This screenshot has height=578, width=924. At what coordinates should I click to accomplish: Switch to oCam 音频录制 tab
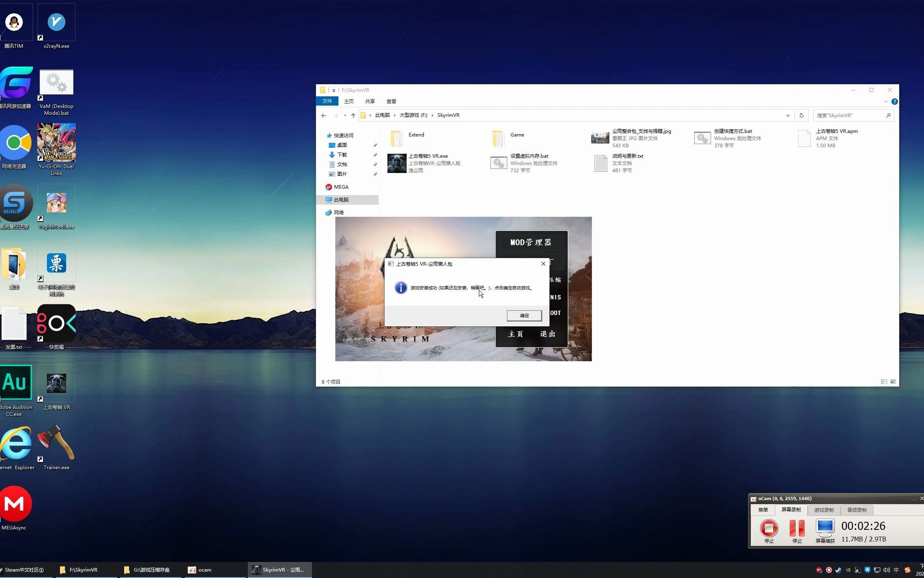click(x=857, y=510)
